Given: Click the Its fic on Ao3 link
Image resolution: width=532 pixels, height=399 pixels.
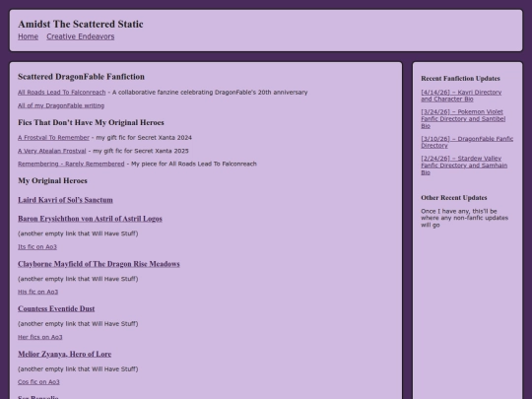Looking at the screenshot, I should [37, 246].
